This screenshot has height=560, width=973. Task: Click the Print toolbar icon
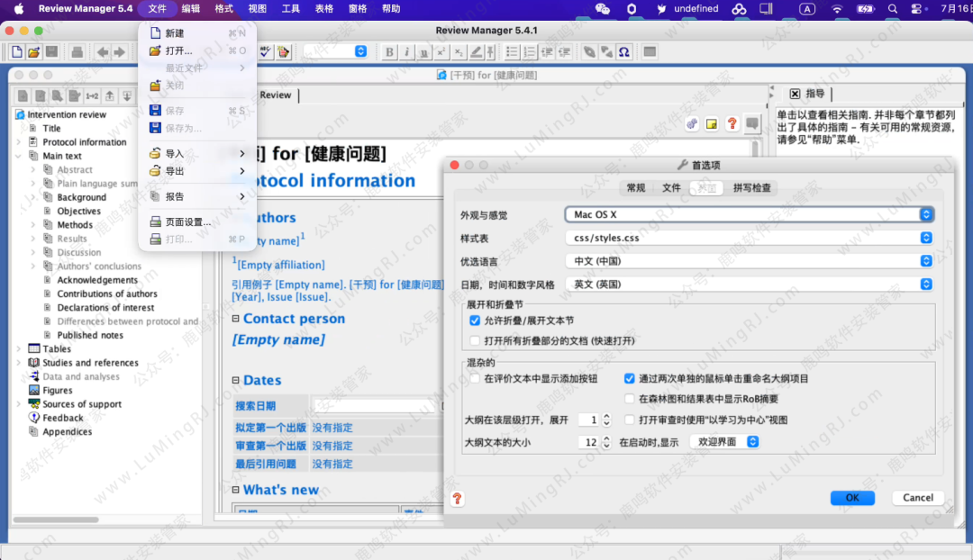77,52
